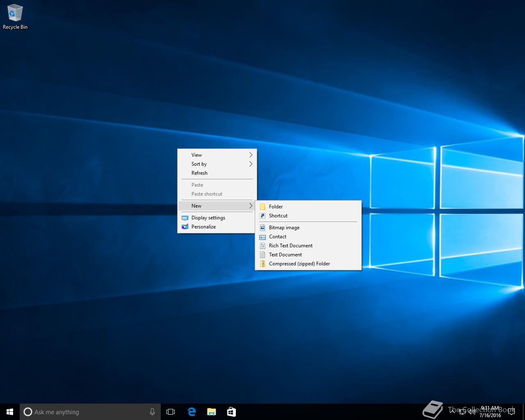The width and height of the screenshot is (525, 420).
Task: Click the greyed Paste menu entry
Action: coord(217,185)
